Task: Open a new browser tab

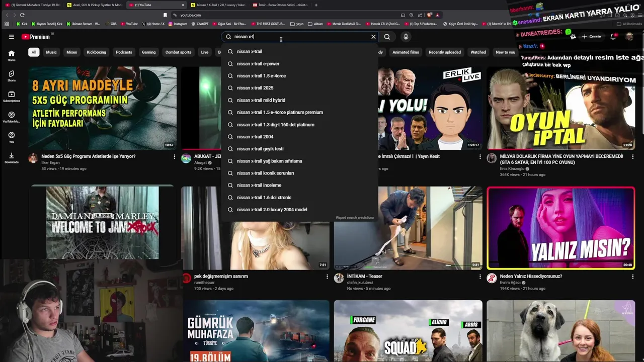Action: pos(316,5)
